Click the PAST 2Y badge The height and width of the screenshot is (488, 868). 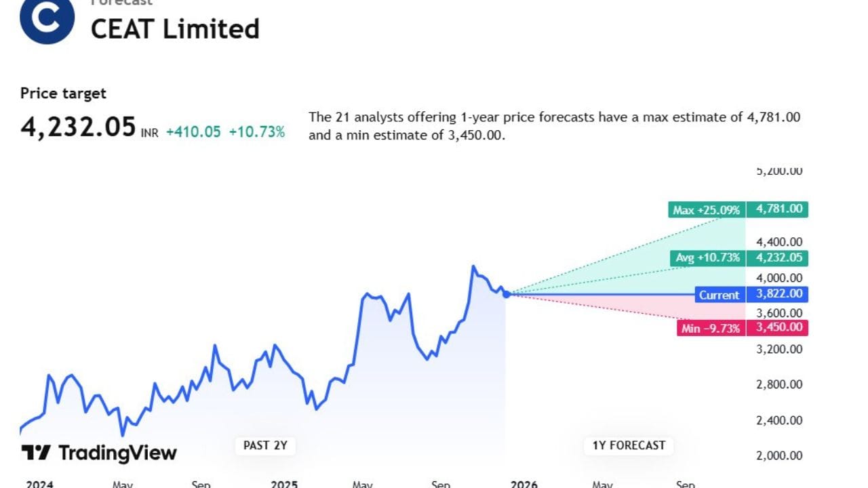pos(266,445)
